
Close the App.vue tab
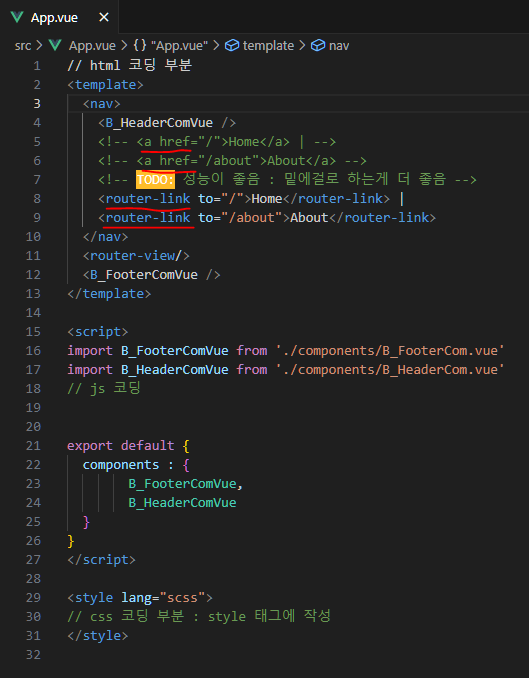point(104,17)
